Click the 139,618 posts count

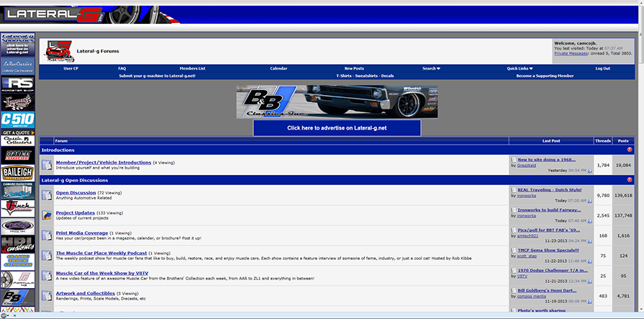[x=623, y=195]
